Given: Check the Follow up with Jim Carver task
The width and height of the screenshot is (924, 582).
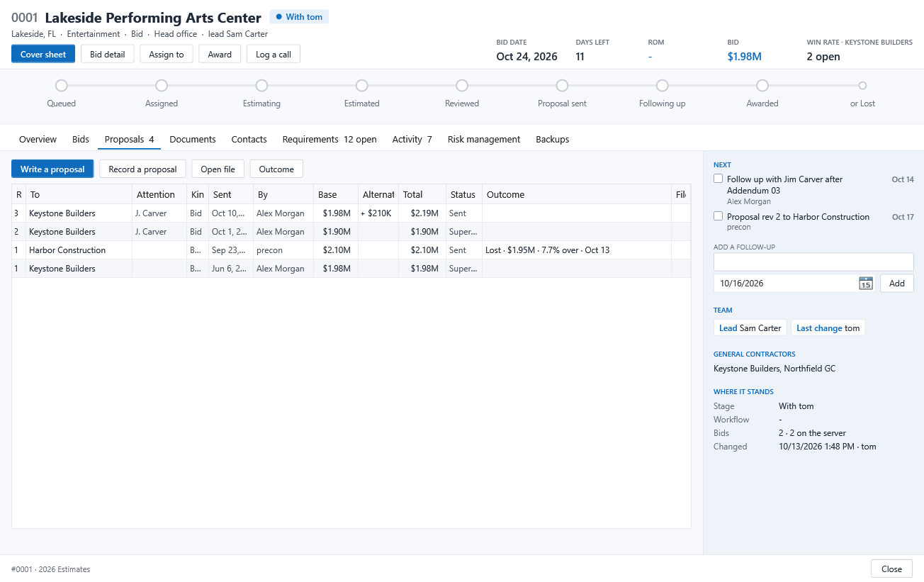Looking at the screenshot, I should (719, 179).
